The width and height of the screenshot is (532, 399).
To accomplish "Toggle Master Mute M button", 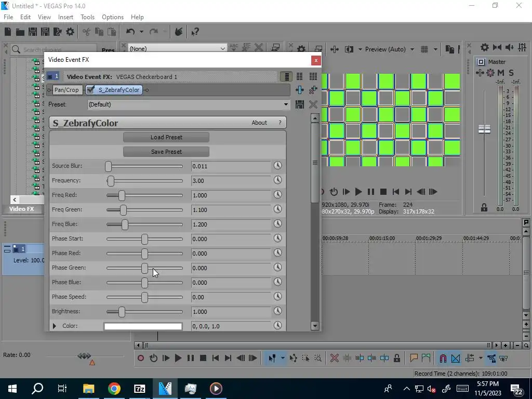I will click(x=501, y=73).
